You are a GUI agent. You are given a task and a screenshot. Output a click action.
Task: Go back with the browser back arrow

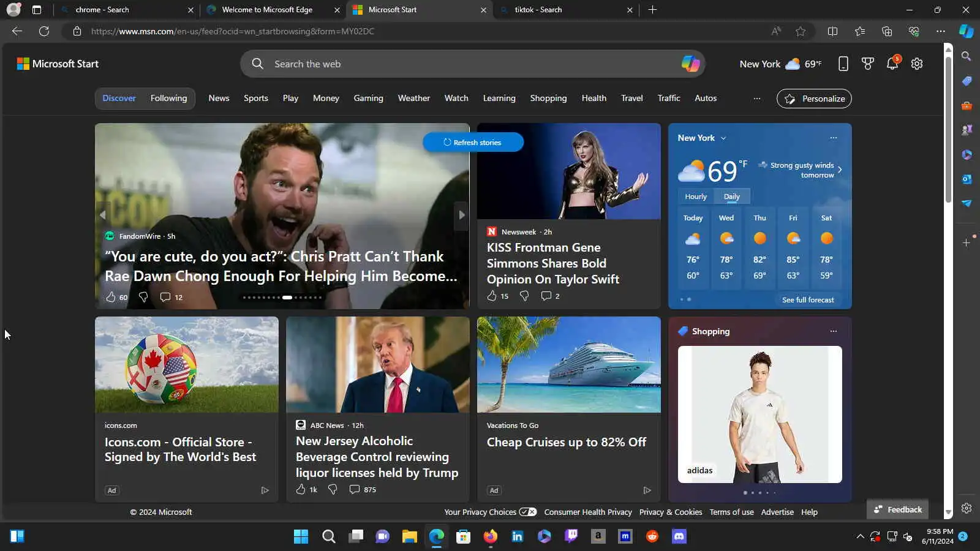[17, 31]
